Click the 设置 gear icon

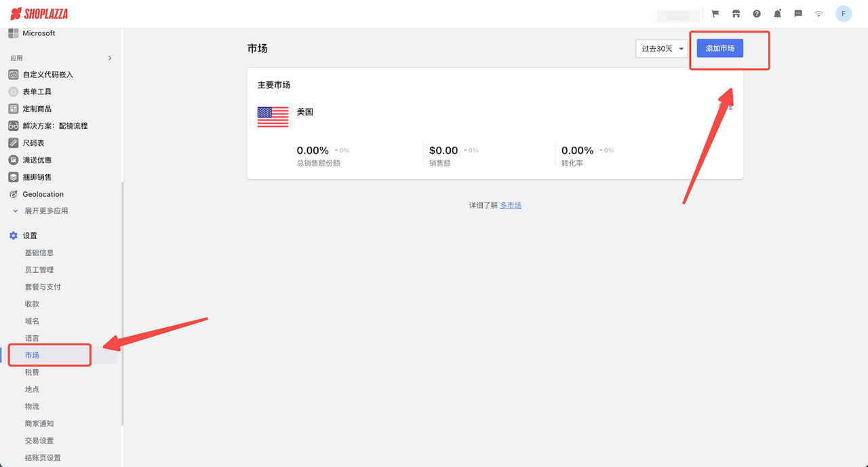pos(13,236)
